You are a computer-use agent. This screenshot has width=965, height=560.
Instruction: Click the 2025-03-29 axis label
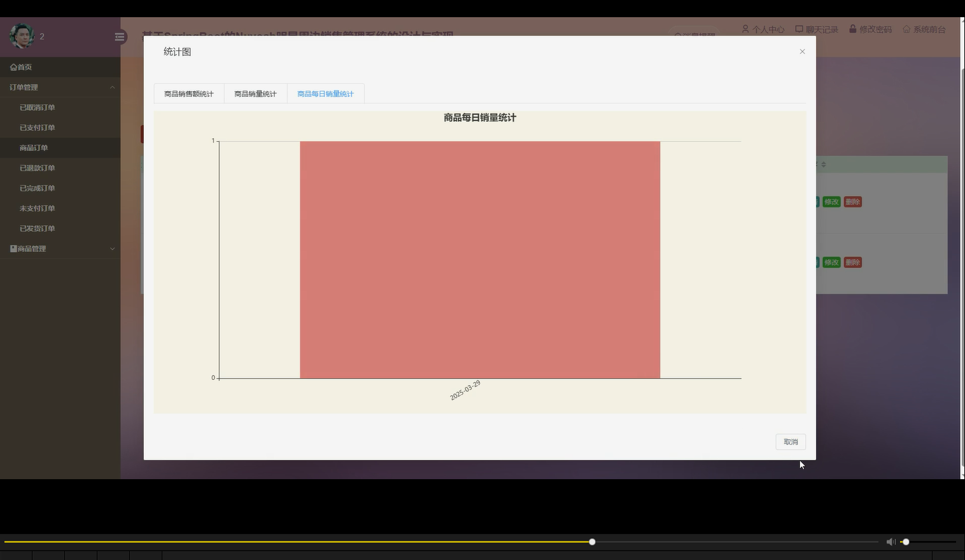(465, 390)
